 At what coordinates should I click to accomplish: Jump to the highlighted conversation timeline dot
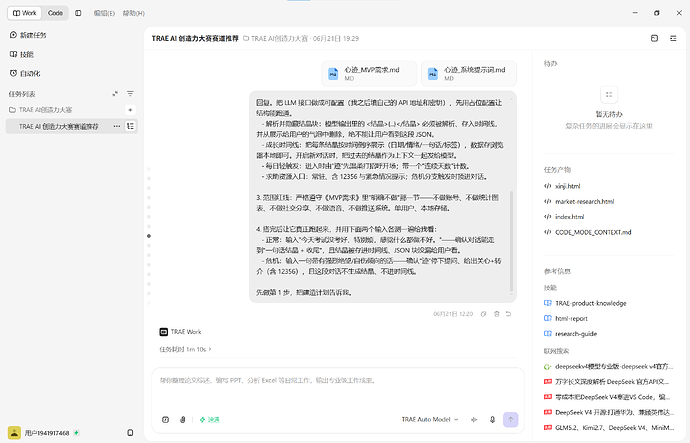tap(149, 236)
